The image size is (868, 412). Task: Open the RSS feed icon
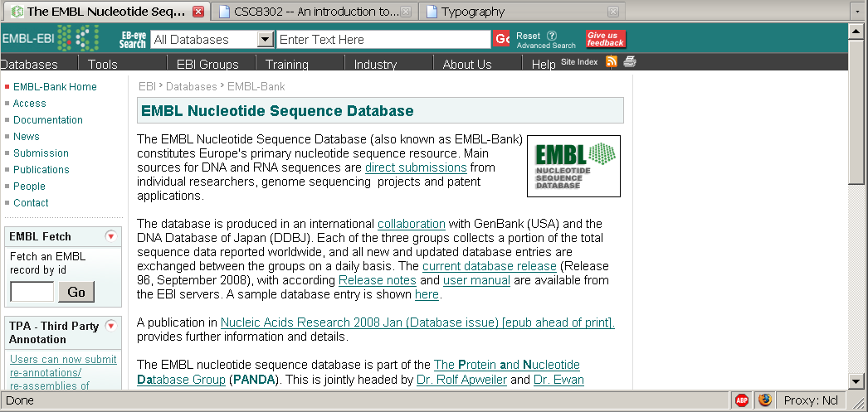click(x=612, y=62)
